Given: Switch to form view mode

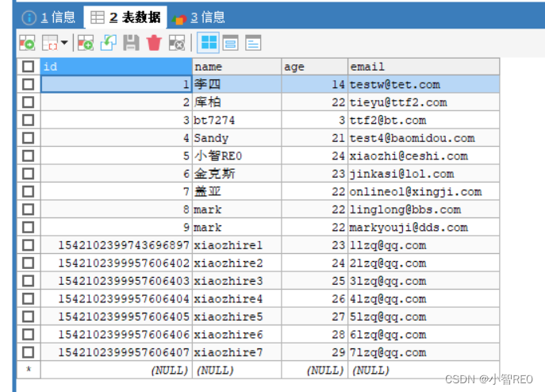Looking at the screenshot, I should tap(230, 43).
